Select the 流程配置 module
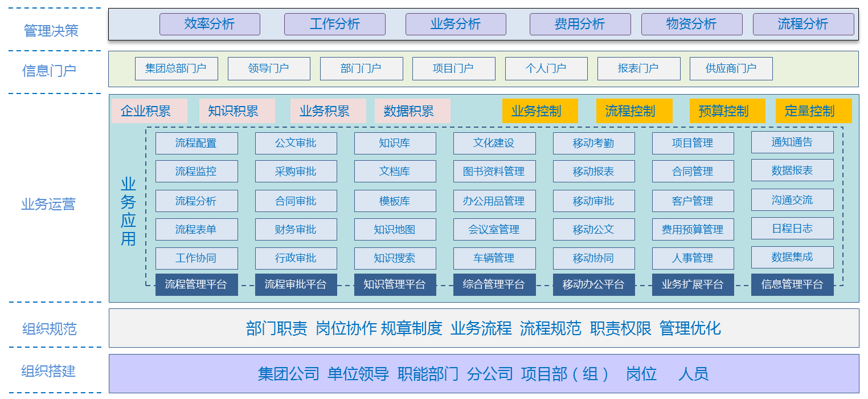 [196, 143]
